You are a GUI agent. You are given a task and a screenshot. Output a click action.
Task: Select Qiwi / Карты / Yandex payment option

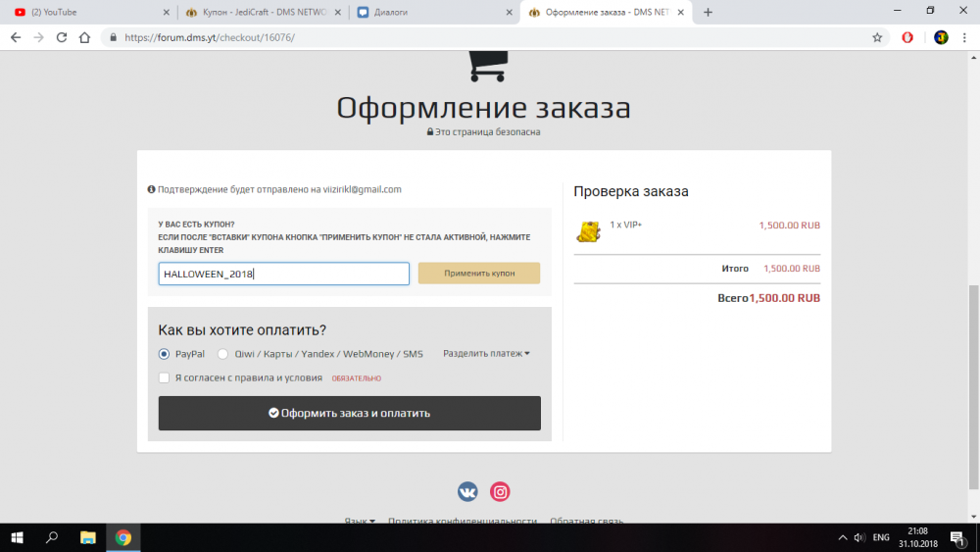[x=222, y=354]
